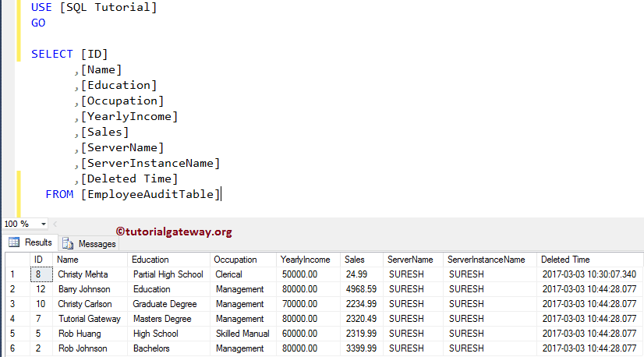
Task: Click the Christy Mehta name cell
Action: (90, 274)
